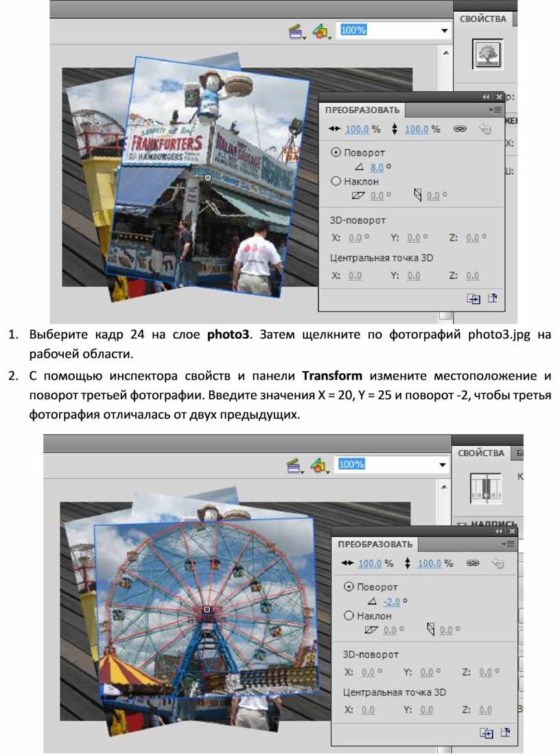Select the Ferris wheel photo on the stage
The height and width of the screenshot is (756, 560).
[207, 609]
